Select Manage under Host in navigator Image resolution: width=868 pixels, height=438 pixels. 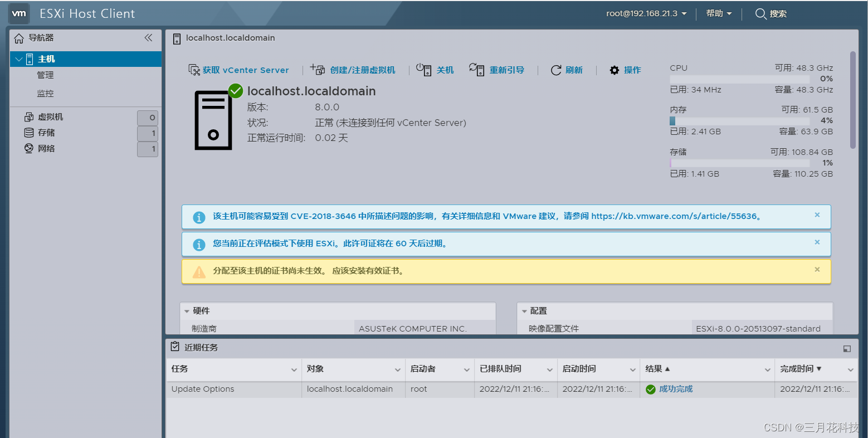(x=45, y=75)
